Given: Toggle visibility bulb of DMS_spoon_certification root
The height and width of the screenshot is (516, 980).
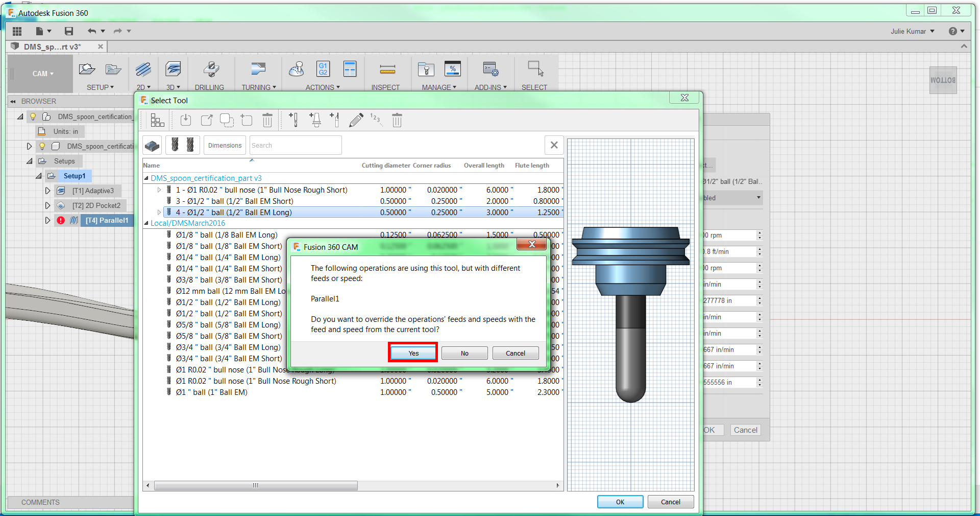Looking at the screenshot, I should [x=33, y=116].
